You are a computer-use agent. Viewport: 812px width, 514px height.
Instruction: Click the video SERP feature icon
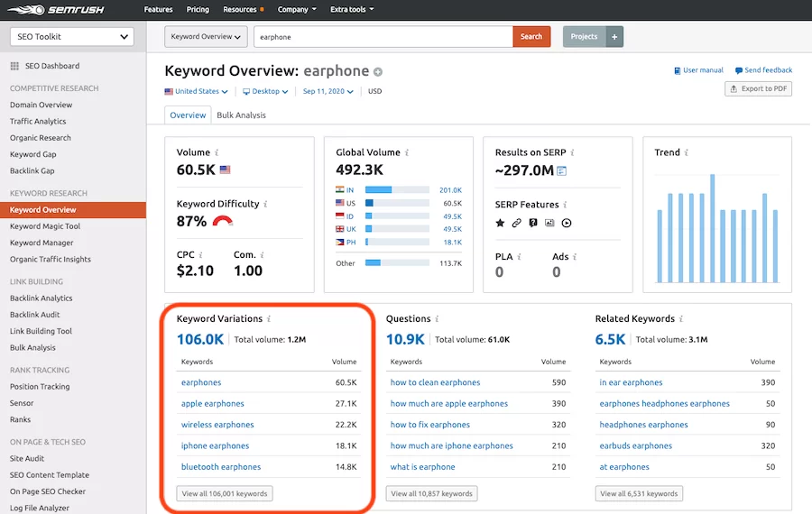tap(567, 223)
